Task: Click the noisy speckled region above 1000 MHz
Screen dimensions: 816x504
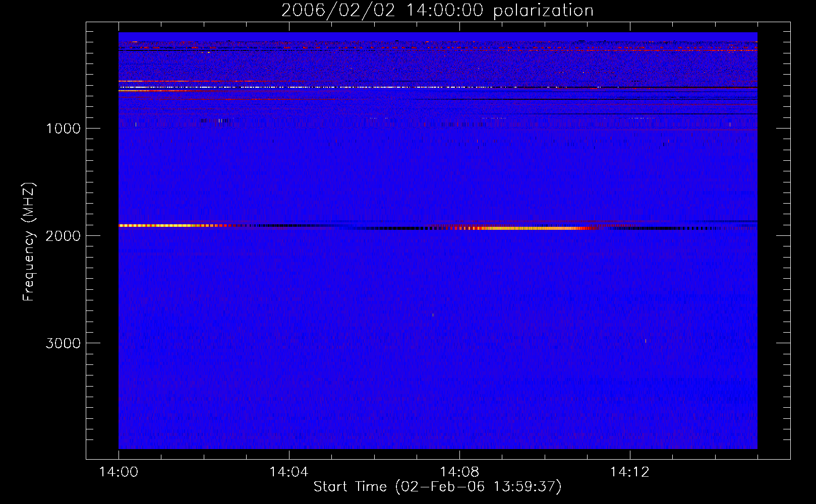Action: coord(438,66)
